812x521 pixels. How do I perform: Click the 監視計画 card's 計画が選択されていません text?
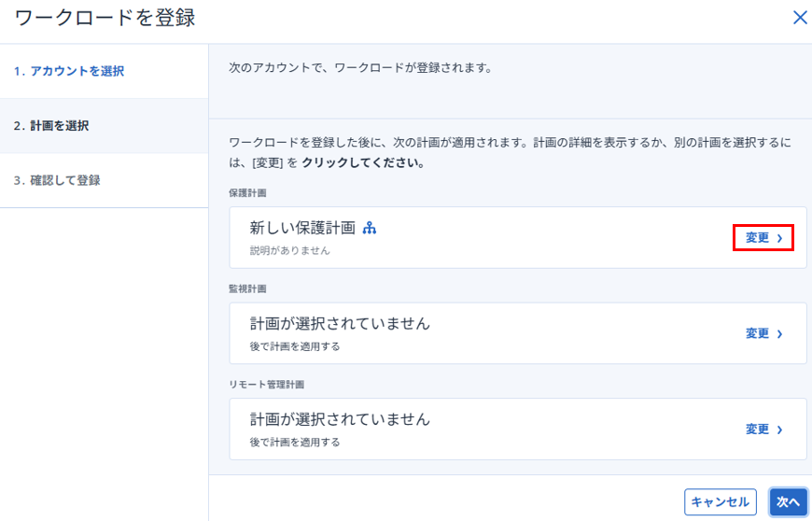coord(340,323)
